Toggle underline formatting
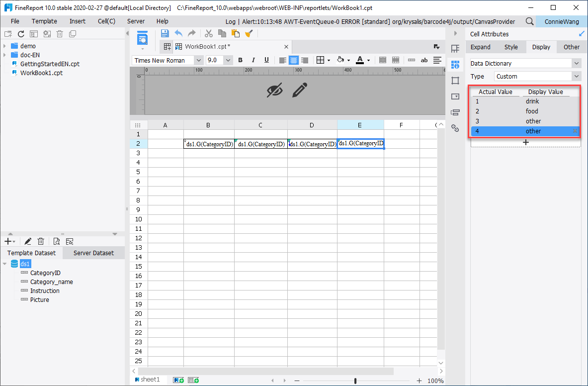The image size is (588, 386). (x=267, y=60)
